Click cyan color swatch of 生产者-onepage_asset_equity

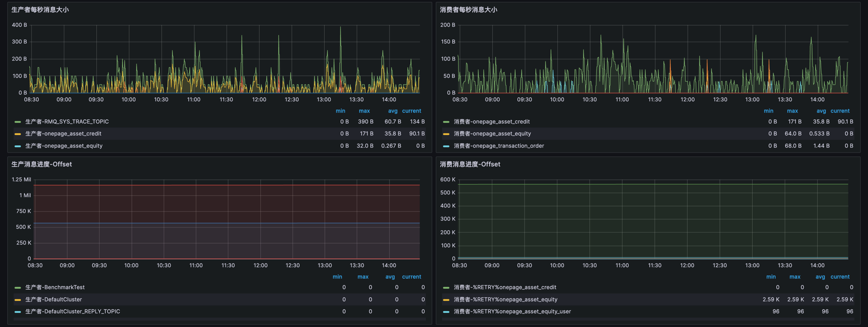18,146
